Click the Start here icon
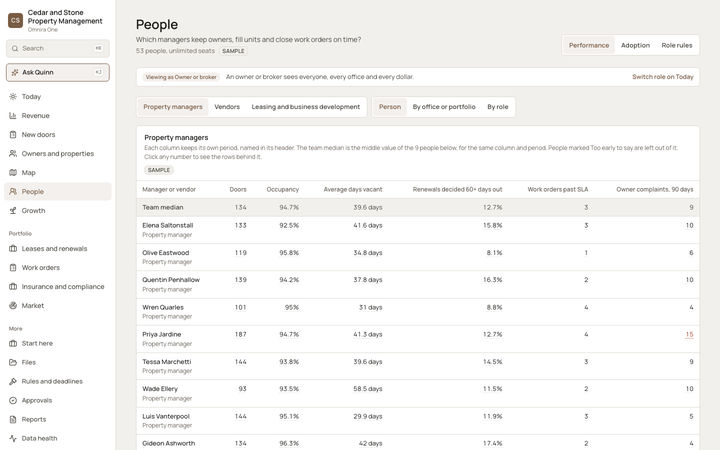 [x=13, y=343]
